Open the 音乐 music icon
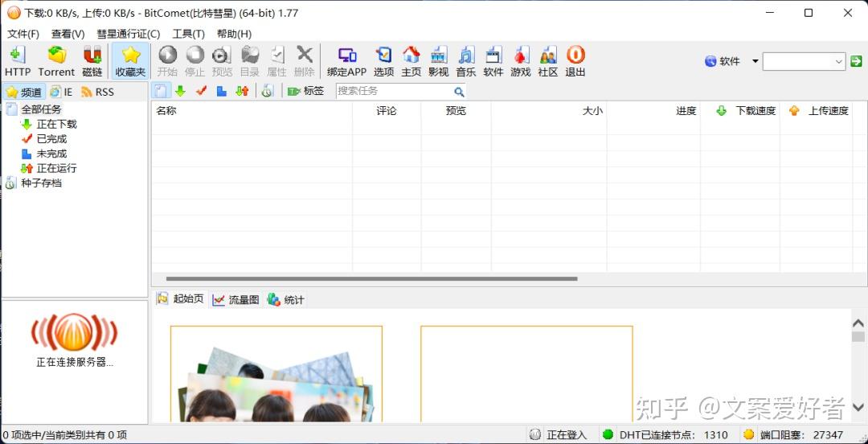 tap(465, 61)
